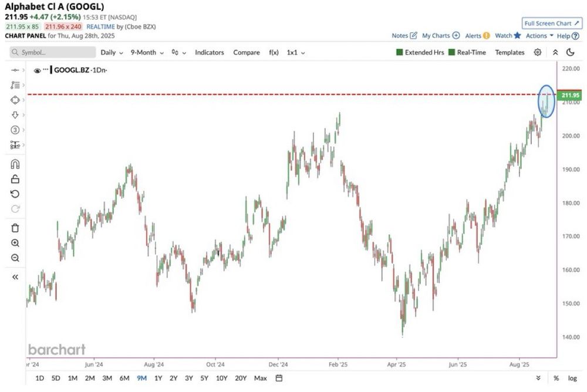The height and width of the screenshot is (392, 587).
Task: Open the Templates menu
Action: tap(510, 52)
